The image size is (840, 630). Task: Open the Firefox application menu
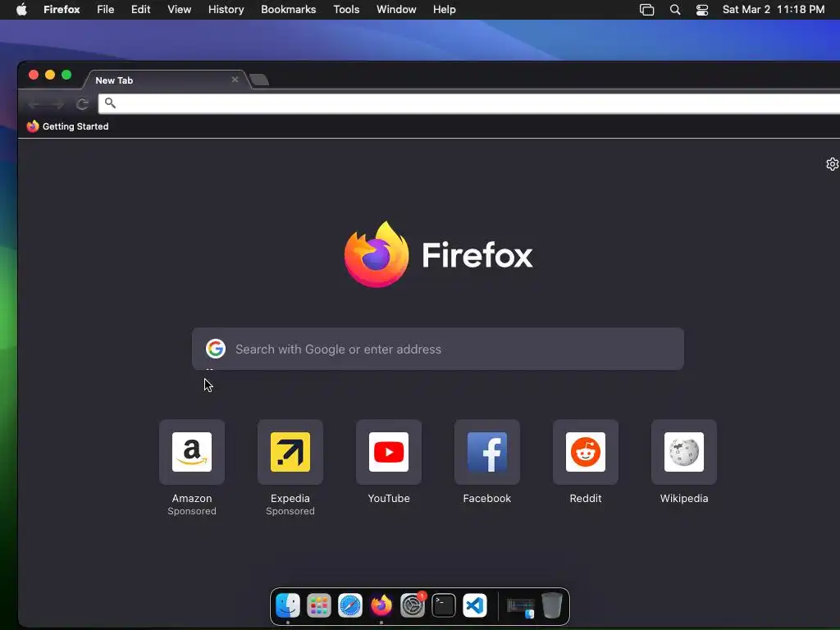(62, 10)
